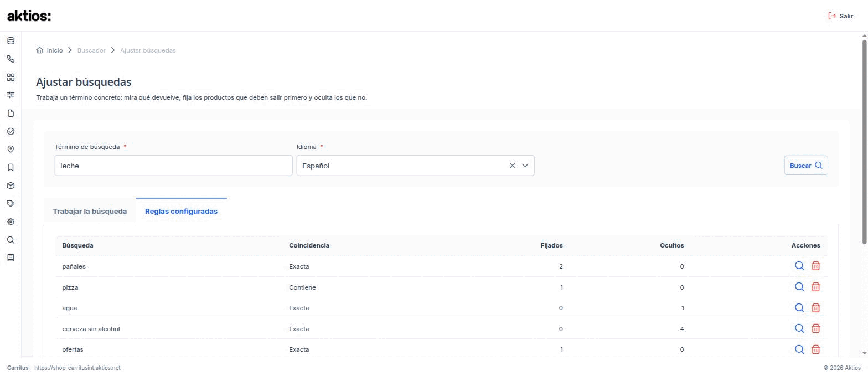This screenshot has height=376, width=868.
Task: Select the 'cerveza sin alcohol' search cell
Action: point(91,329)
